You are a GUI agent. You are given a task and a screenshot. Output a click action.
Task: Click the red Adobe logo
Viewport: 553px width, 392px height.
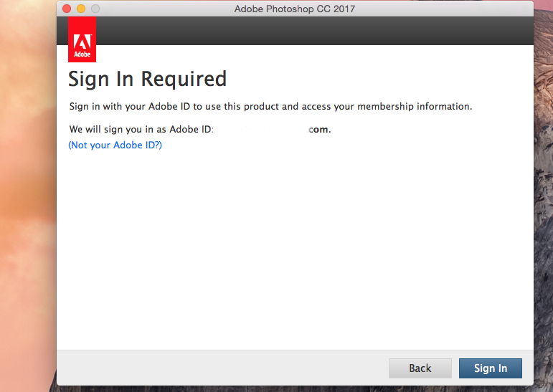[82, 39]
